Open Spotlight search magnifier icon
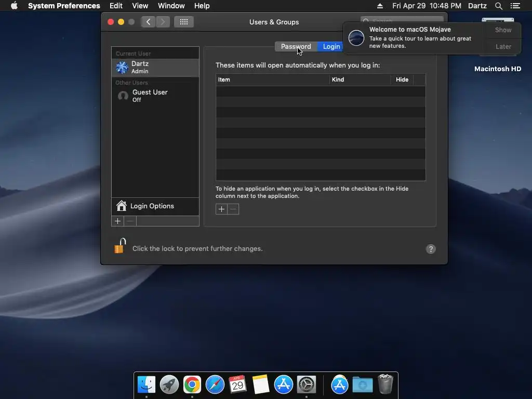532x399 pixels. [498, 6]
